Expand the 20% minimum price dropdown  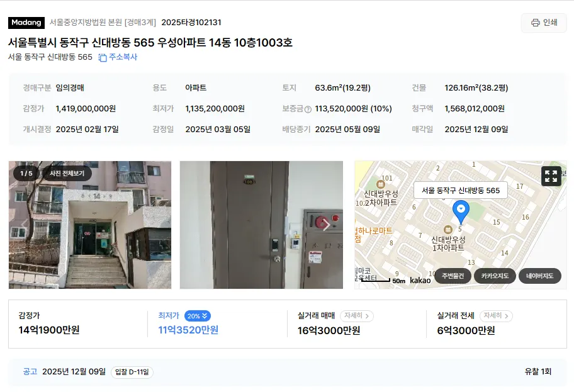click(x=198, y=316)
